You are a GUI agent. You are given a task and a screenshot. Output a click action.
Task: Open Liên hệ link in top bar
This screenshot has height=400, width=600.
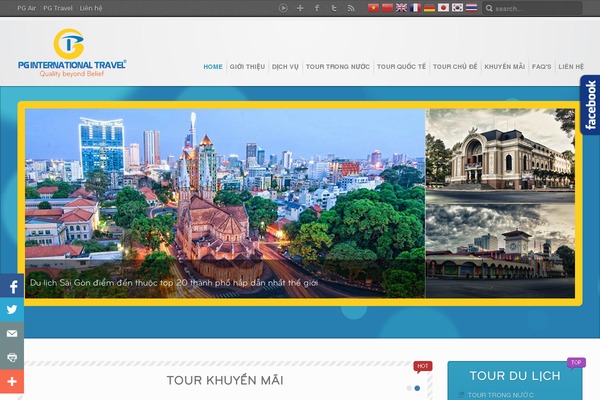[x=91, y=8]
